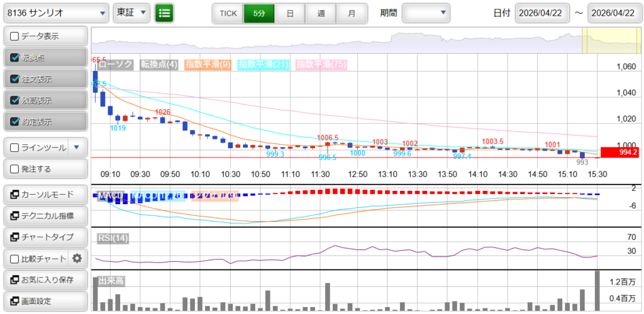Click the 発注する button
Image resolution: width=644 pixels, height=314 pixels.
(x=45, y=169)
